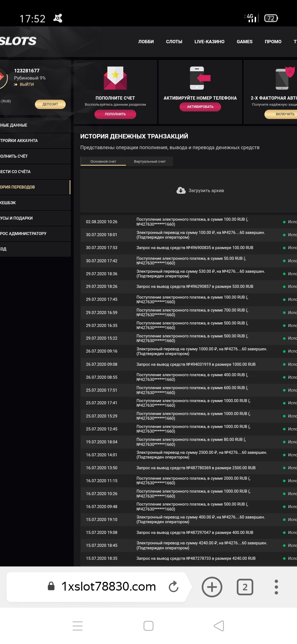Click the phone activation icon
Viewport: 297px width, 644px height.
coord(200,78)
